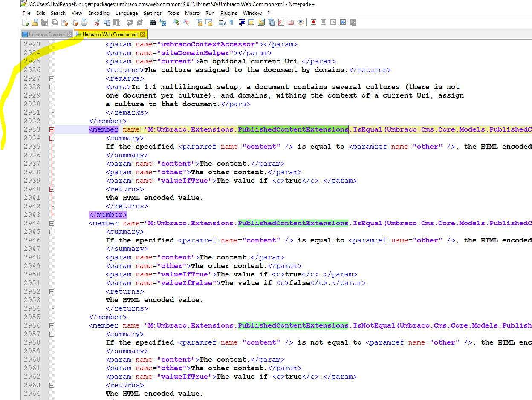The height and width of the screenshot is (400, 532).
Task: Click the Save All toolbar icon
Action: 55,22
